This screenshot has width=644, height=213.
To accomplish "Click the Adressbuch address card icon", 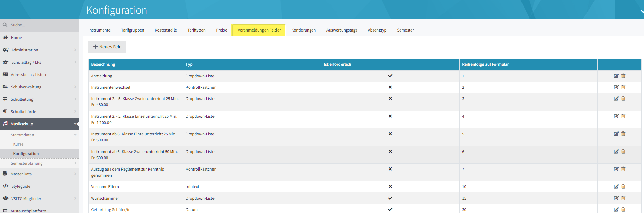I will (5, 74).
